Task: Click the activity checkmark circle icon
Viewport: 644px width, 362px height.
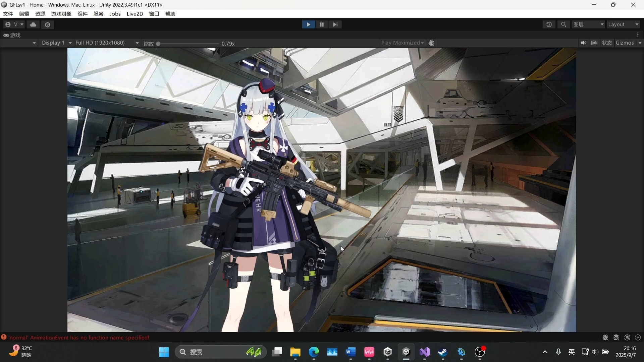Action: tap(638, 338)
